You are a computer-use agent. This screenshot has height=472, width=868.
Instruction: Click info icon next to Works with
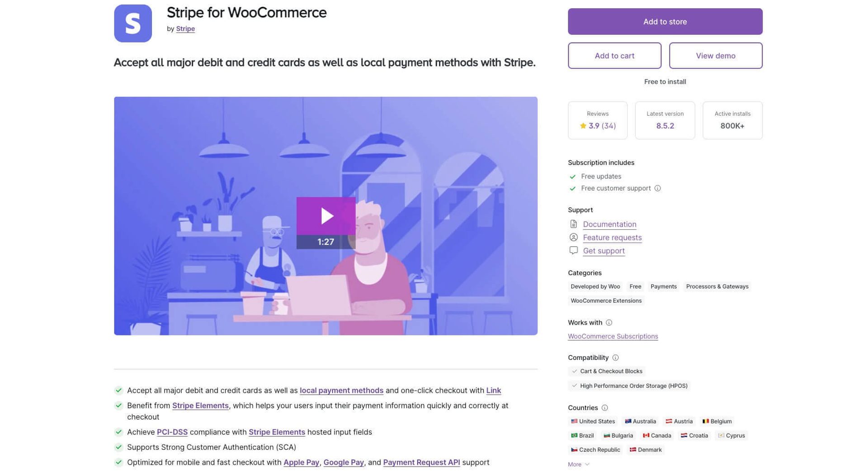pos(609,323)
